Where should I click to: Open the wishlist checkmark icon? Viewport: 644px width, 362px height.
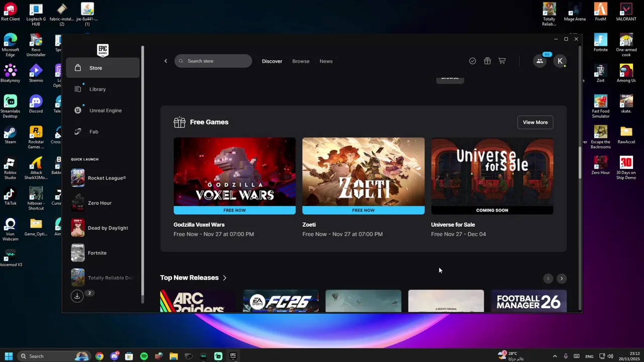[472, 61]
